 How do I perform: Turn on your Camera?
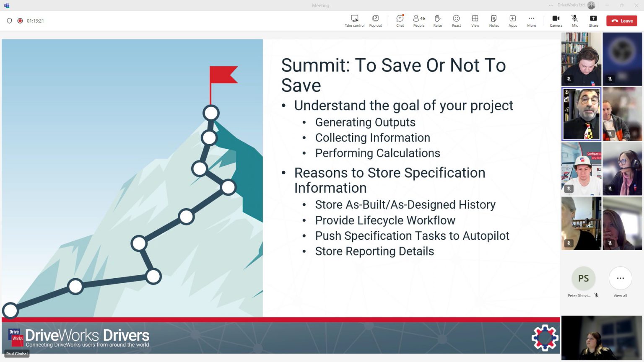(x=556, y=21)
